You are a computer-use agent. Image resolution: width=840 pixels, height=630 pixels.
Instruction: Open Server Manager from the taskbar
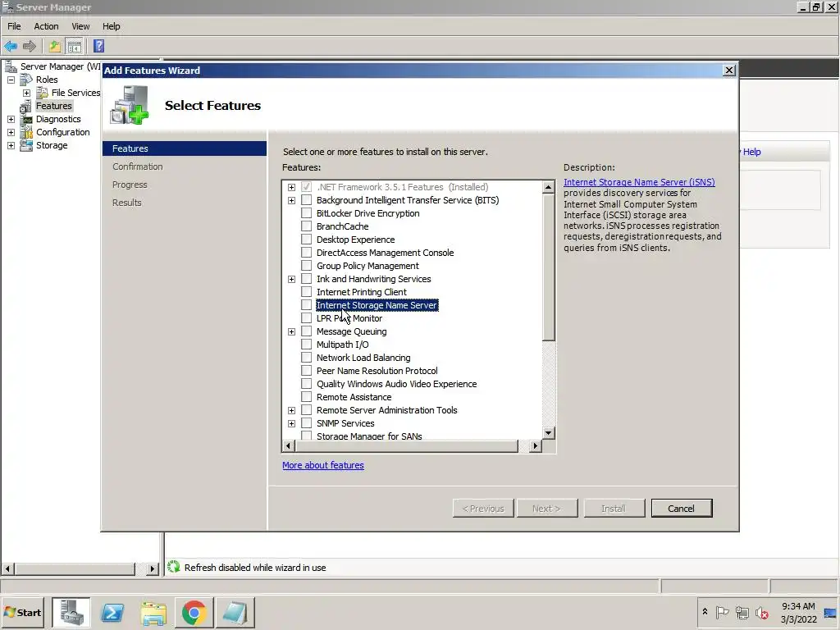pyautogui.click(x=71, y=612)
